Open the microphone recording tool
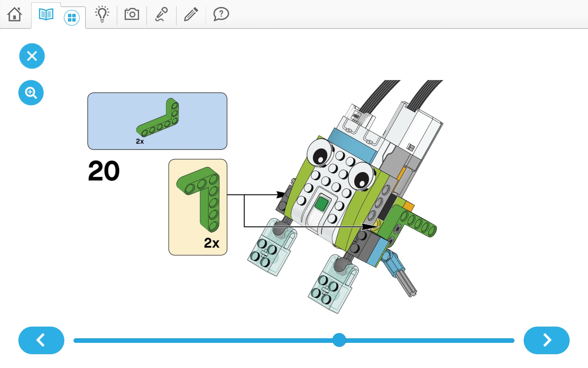 [x=161, y=14]
